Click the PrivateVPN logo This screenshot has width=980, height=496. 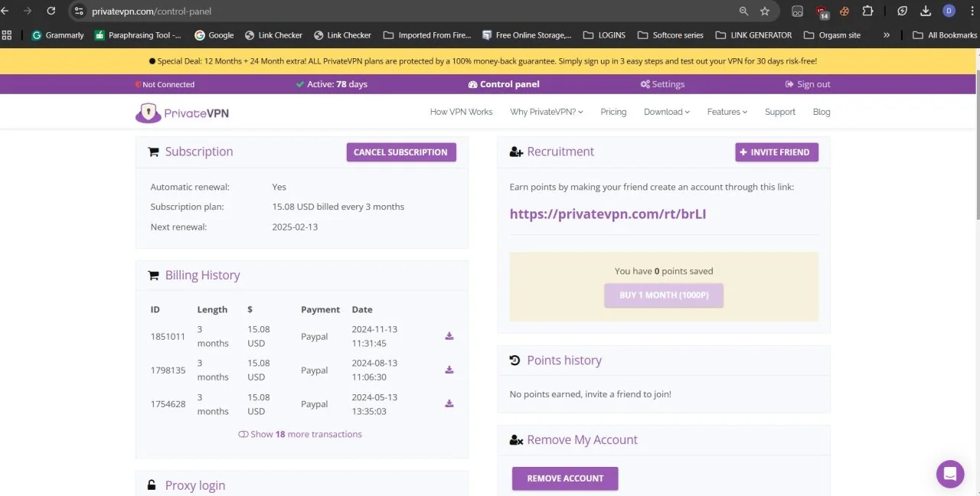click(182, 113)
